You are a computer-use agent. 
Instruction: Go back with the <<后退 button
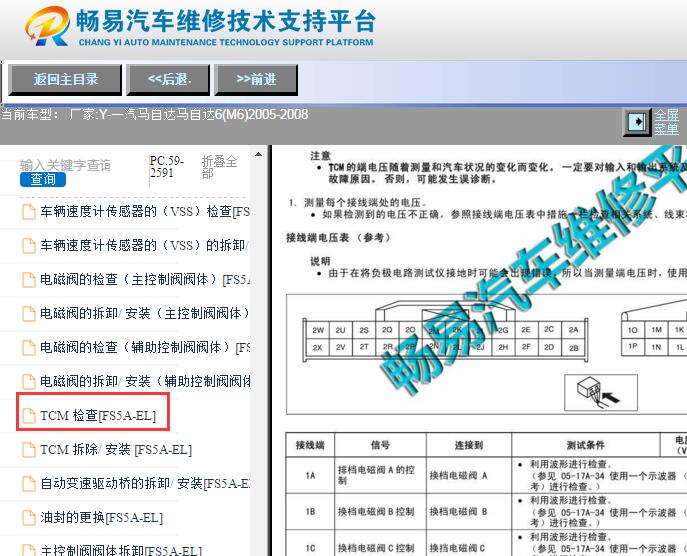point(168,79)
